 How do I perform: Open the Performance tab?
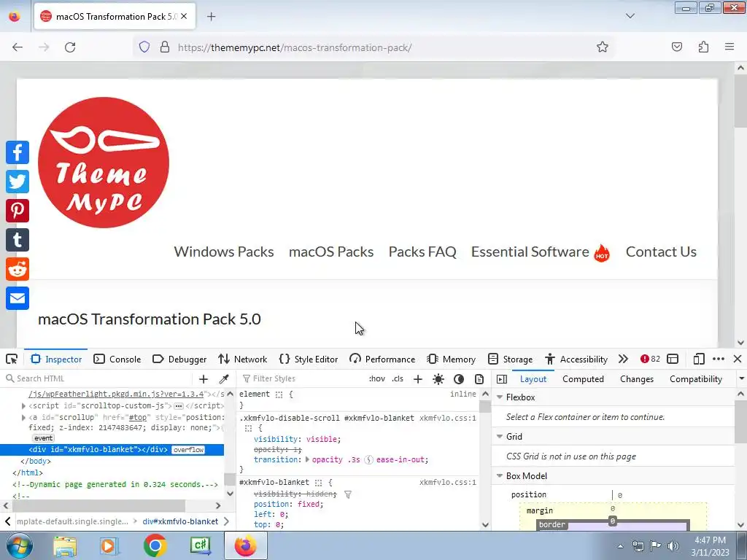pyautogui.click(x=382, y=359)
